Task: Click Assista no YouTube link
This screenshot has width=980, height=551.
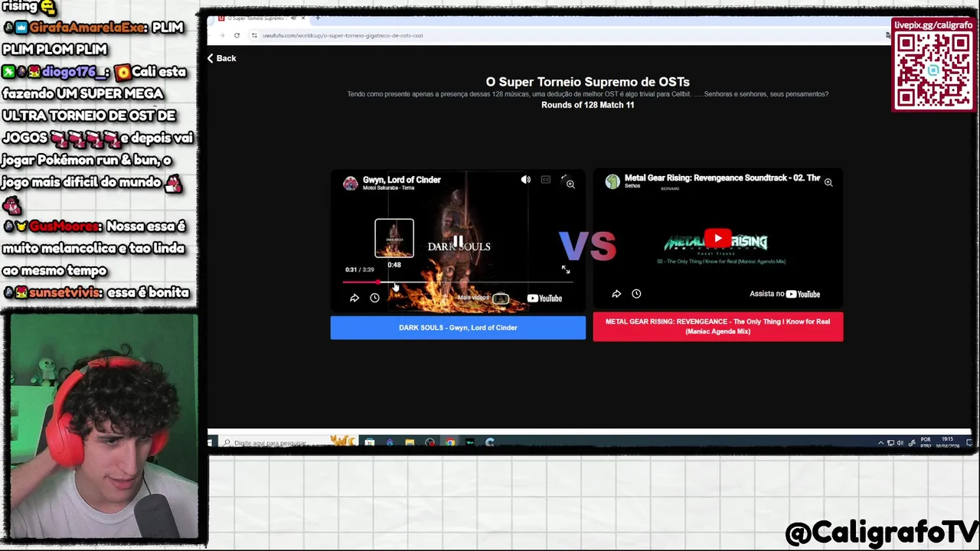Action: (x=785, y=294)
